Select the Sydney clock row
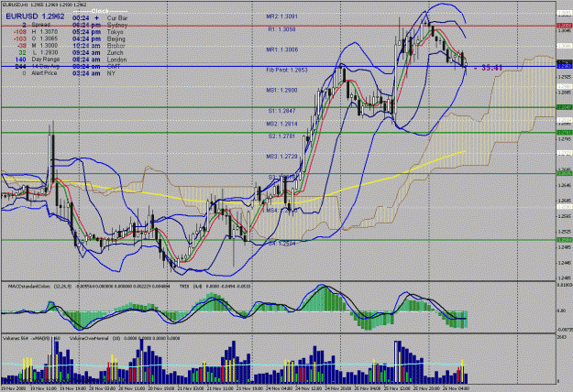 [x=99, y=25]
